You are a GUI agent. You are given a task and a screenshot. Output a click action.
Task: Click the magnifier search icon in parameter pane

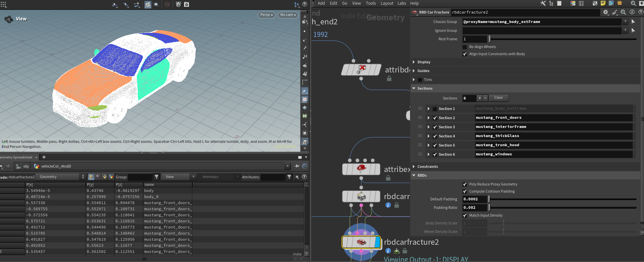[623, 12]
